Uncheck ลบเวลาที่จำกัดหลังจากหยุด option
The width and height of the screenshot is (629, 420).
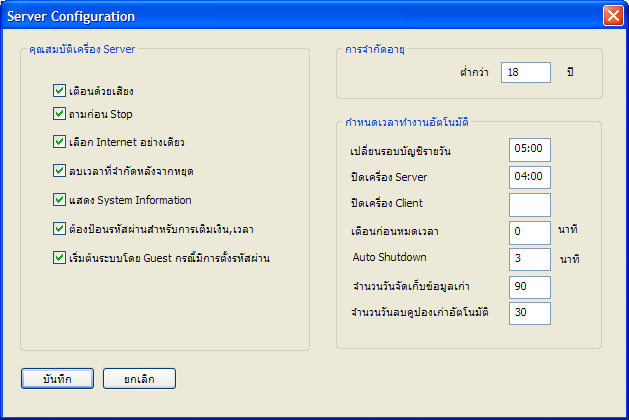pyautogui.click(x=59, y=170)
